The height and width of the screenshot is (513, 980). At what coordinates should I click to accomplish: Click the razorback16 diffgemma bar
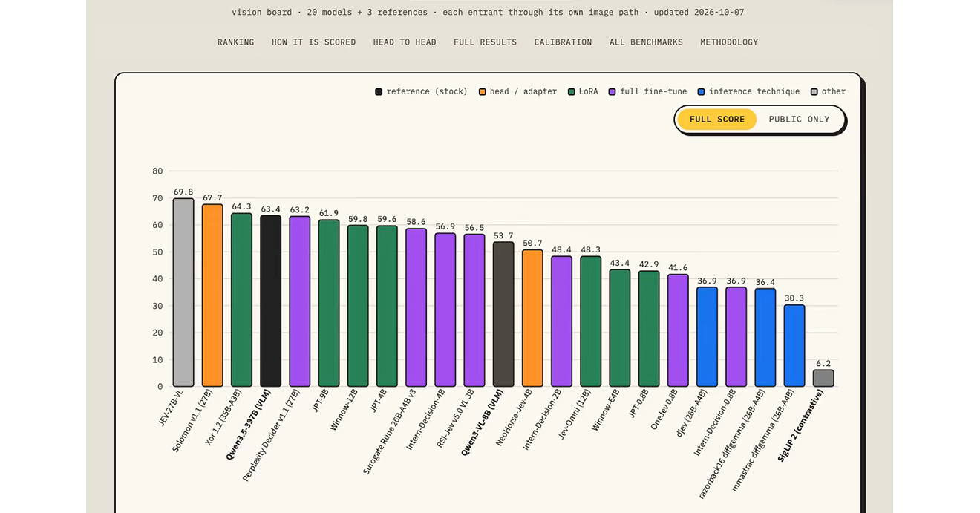tap(765, 338)
